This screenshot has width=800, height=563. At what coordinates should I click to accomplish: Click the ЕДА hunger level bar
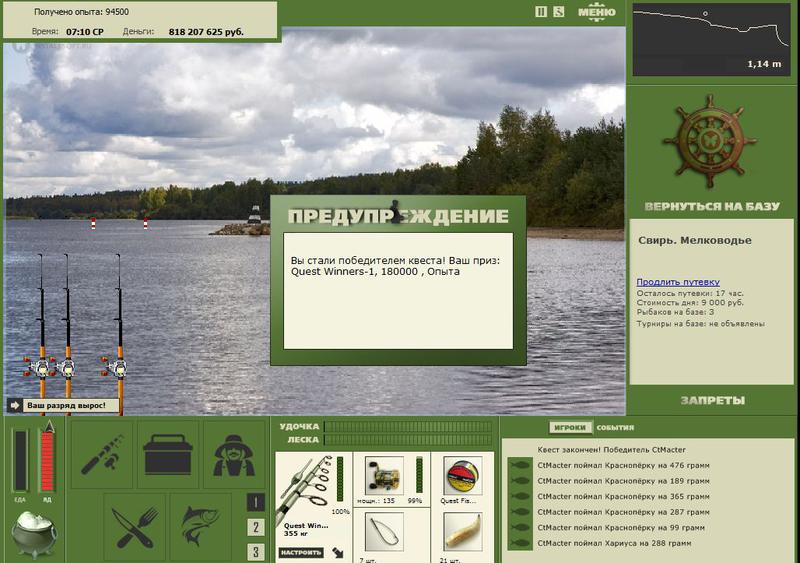pyautogui.click(x=20, y=460)
